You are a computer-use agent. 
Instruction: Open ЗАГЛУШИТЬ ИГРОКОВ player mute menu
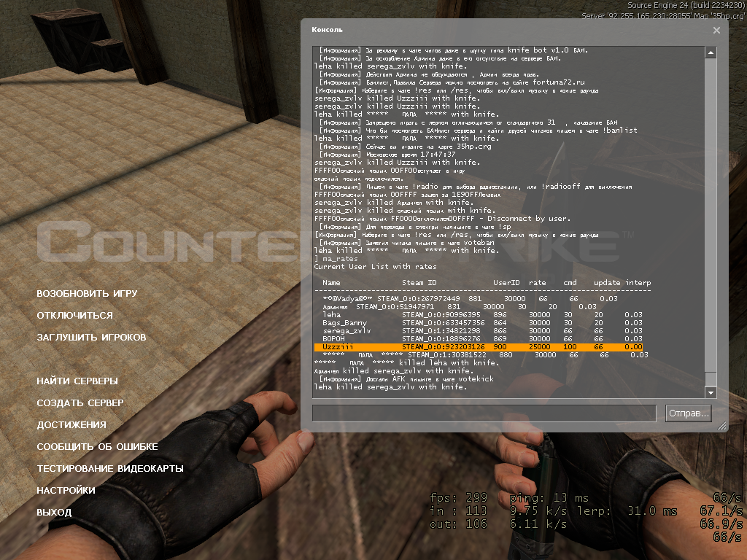click(91, 337)
